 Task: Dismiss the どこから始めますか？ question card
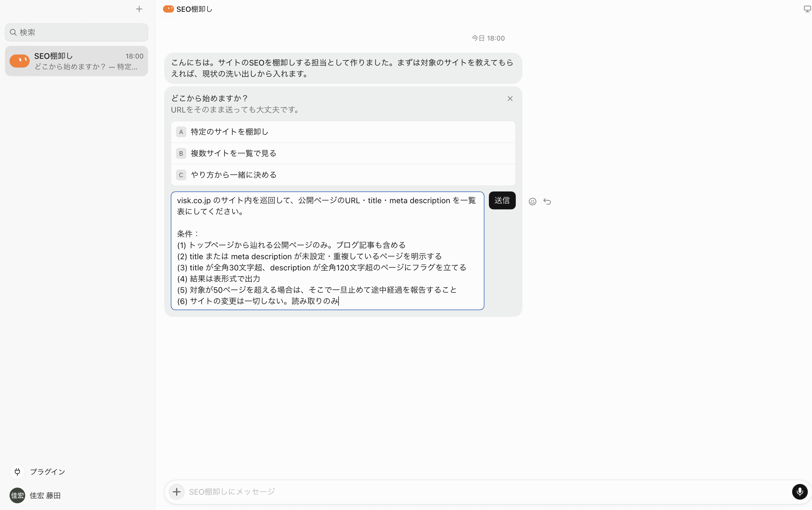coord(510,99)
